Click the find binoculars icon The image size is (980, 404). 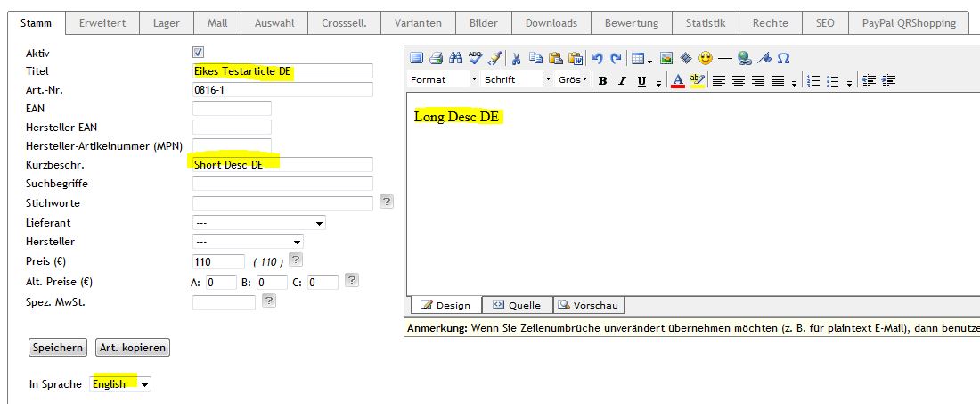pyautogui.click(x=456, y=59)
